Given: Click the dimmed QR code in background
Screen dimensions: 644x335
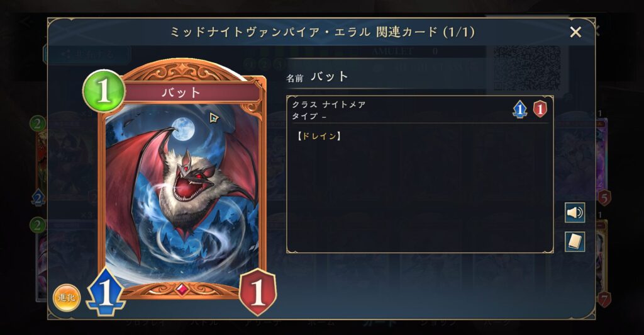Looking at the screenshot, I should tap(527, 68).
